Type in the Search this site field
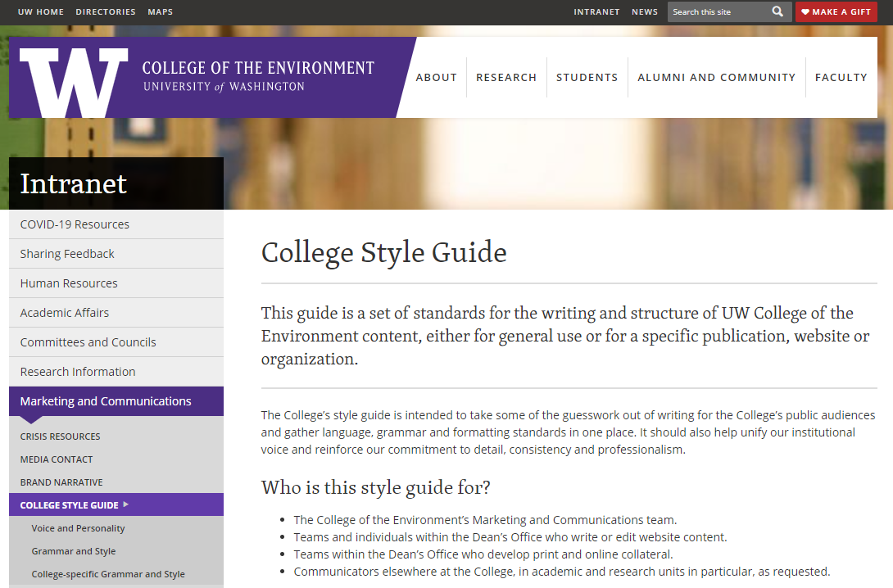 pyautogui.click(x=718, y=11)
